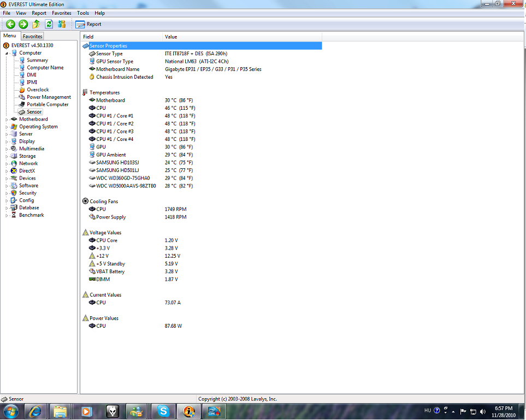Expand the Multimedia tree node
The height and width of the screenshot is (420, 526).
[x=7, y=149]
